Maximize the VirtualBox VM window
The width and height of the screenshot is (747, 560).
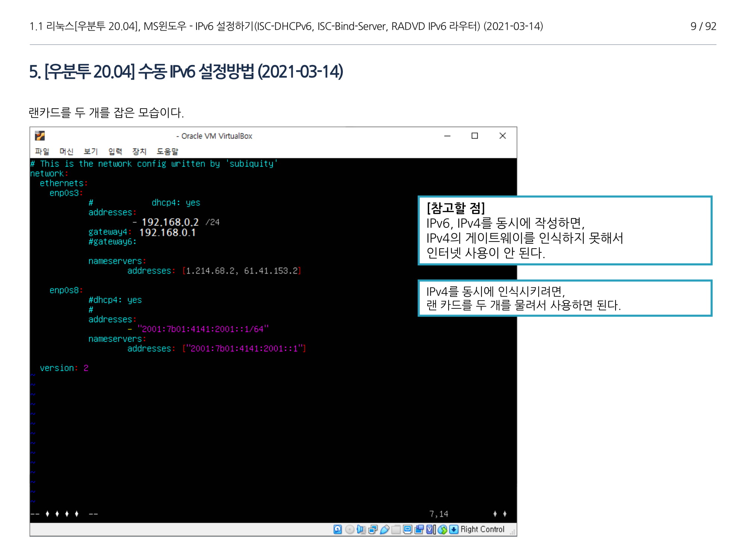(x=474, y=136)
